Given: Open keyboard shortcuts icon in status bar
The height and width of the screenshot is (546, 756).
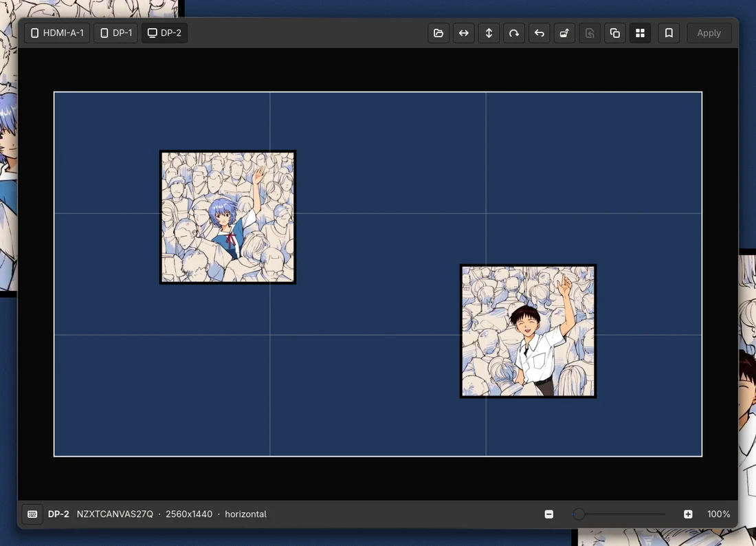Looking at the screenshot, I should tap(32, 514).
